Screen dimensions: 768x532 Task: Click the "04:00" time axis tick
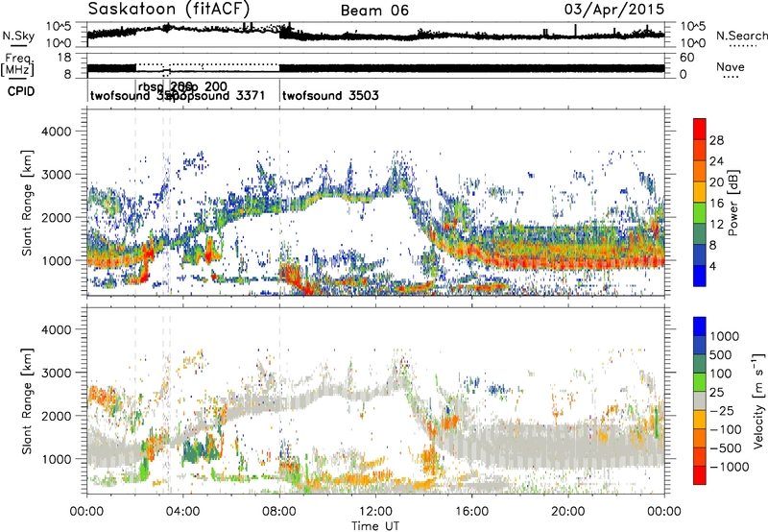(x=183, y=512)
